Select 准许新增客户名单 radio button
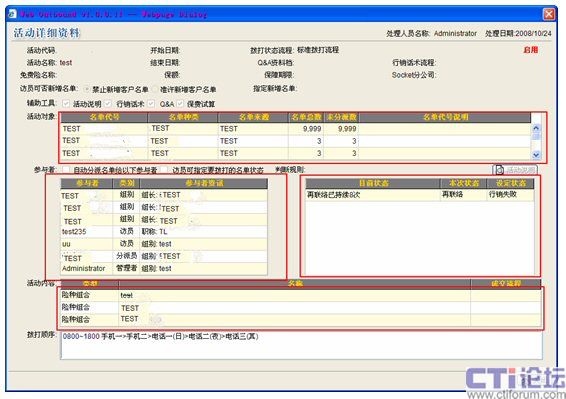566x399 pixels. coord(155,89)
